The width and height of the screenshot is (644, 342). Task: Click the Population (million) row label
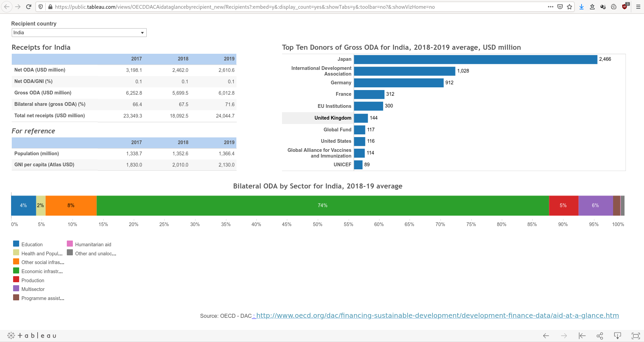point(37,154)
